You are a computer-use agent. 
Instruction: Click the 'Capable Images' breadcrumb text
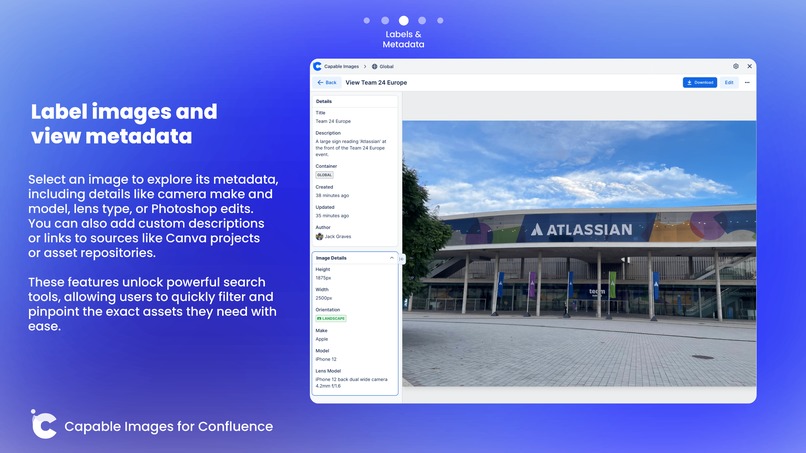341,66
